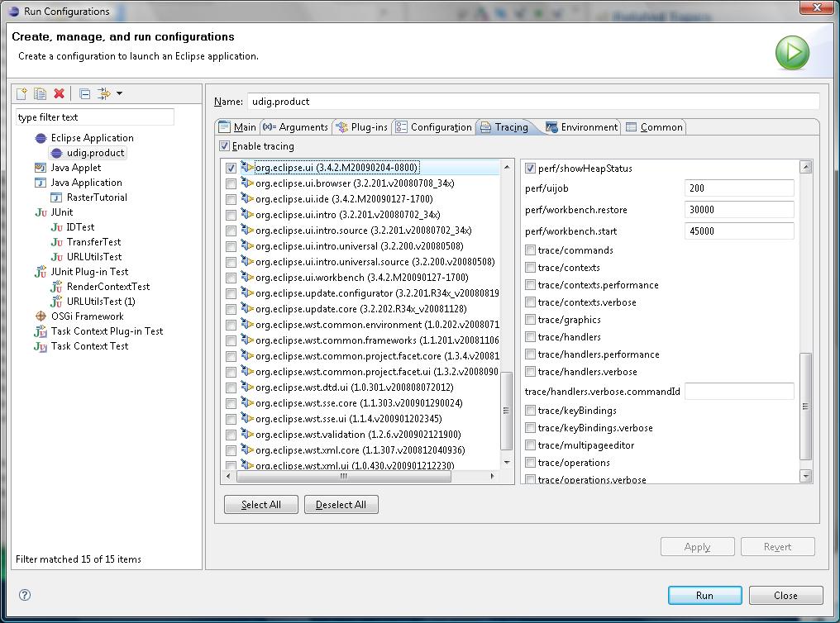Click the RenderContextTest plug-in test icon
This screenshot has width=840, height=623.
(57, 287)
